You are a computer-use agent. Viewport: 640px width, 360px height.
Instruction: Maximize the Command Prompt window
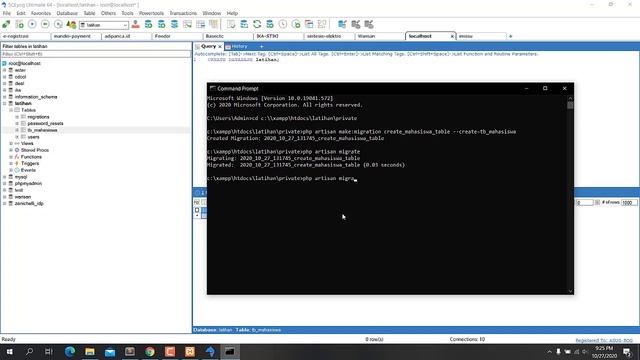pos(545,89)
